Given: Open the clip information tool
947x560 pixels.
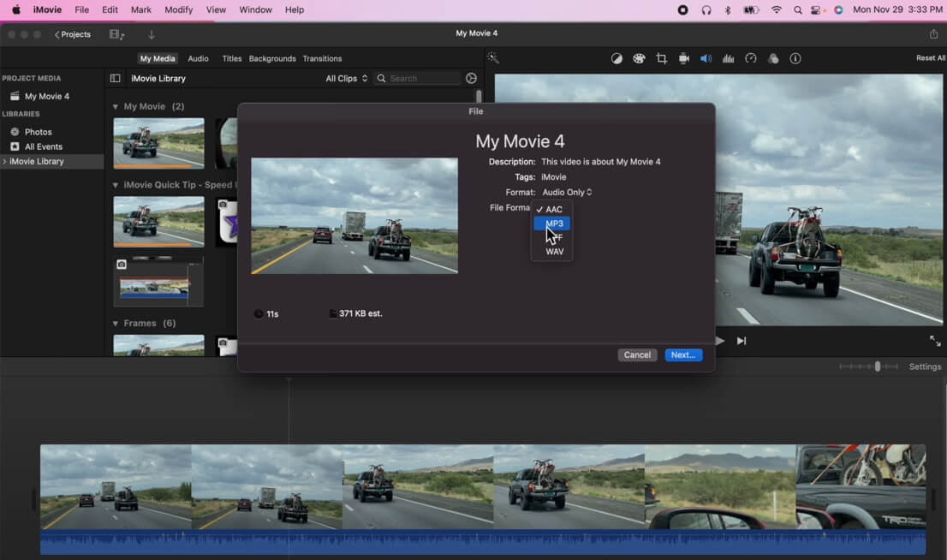Looking at the screenshot, I should [795, 58].
